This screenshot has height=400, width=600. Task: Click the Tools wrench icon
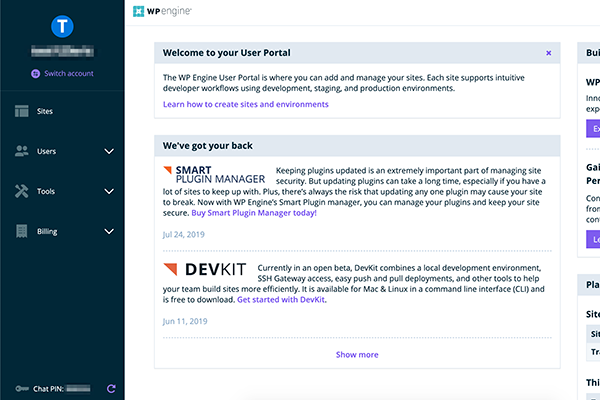click(22, 191)
